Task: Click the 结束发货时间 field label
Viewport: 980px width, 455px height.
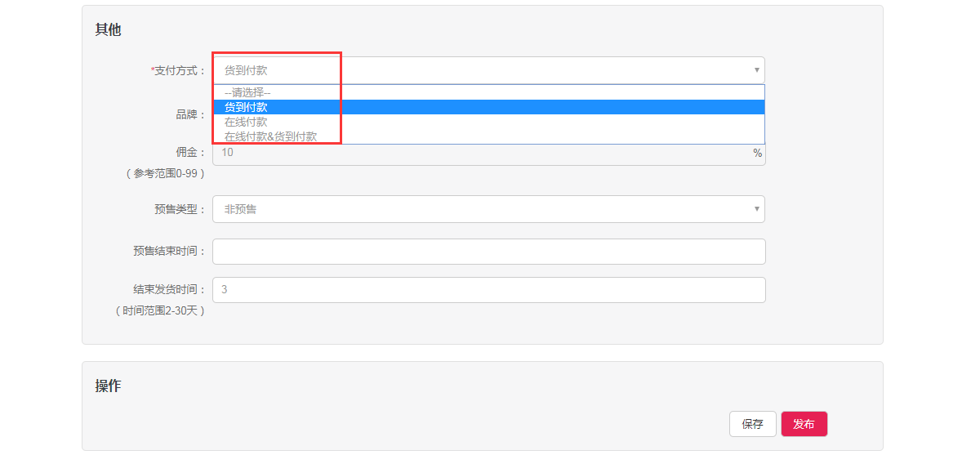Action: [170, 290]
